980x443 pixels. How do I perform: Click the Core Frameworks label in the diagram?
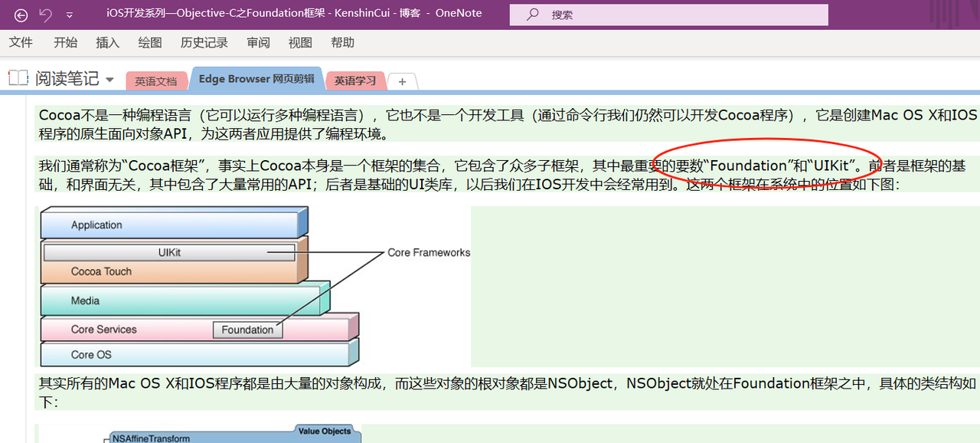[429, 252]
